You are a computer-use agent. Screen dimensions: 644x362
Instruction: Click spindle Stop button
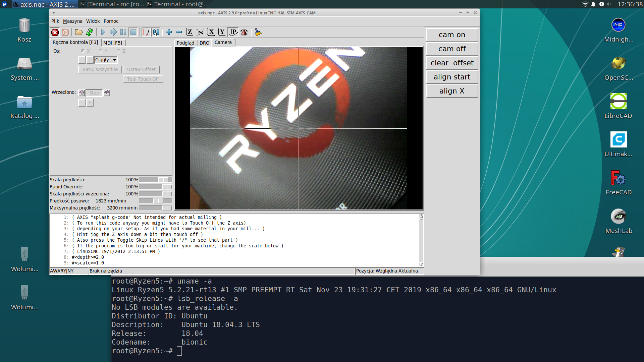coord(94,93)
